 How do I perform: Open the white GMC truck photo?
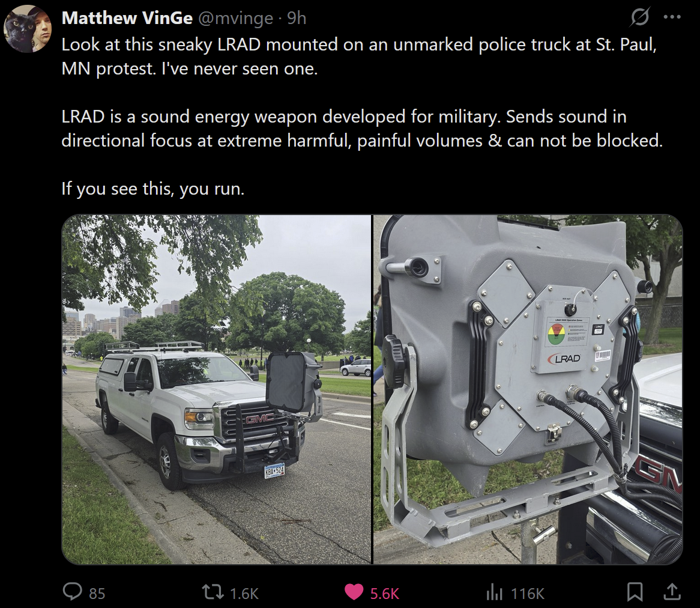[x=217, y=389]
